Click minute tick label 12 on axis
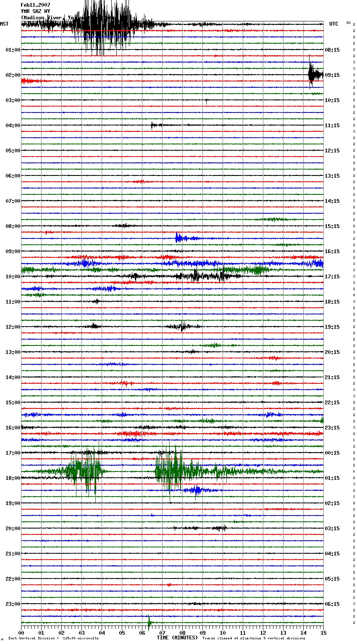The image size is (357, 644). (x=263, y=633)
